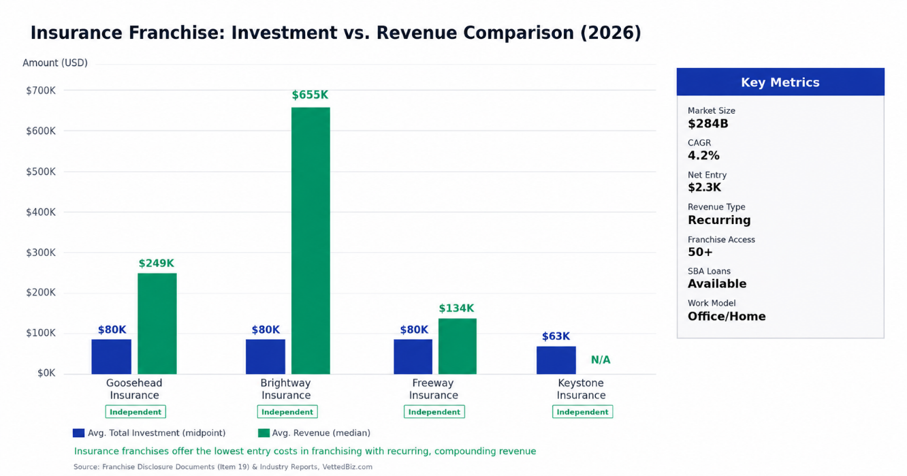The image size is (907, 476).
Task: Click the Independent badge under Goosehead Insurance
Action: pos(135,412)
